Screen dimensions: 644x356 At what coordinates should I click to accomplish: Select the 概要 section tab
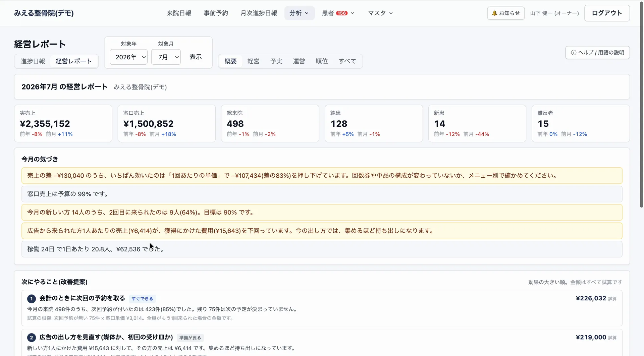[230, 61]
